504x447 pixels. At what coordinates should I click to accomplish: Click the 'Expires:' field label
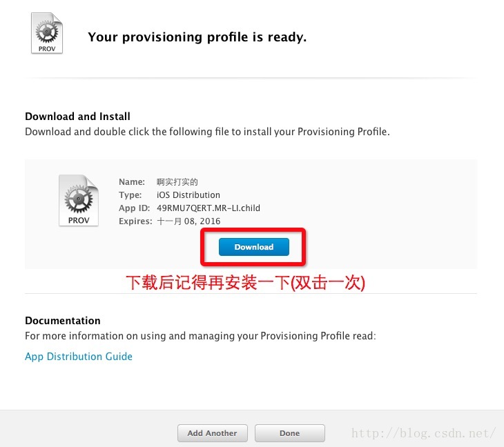pos(135,221)
